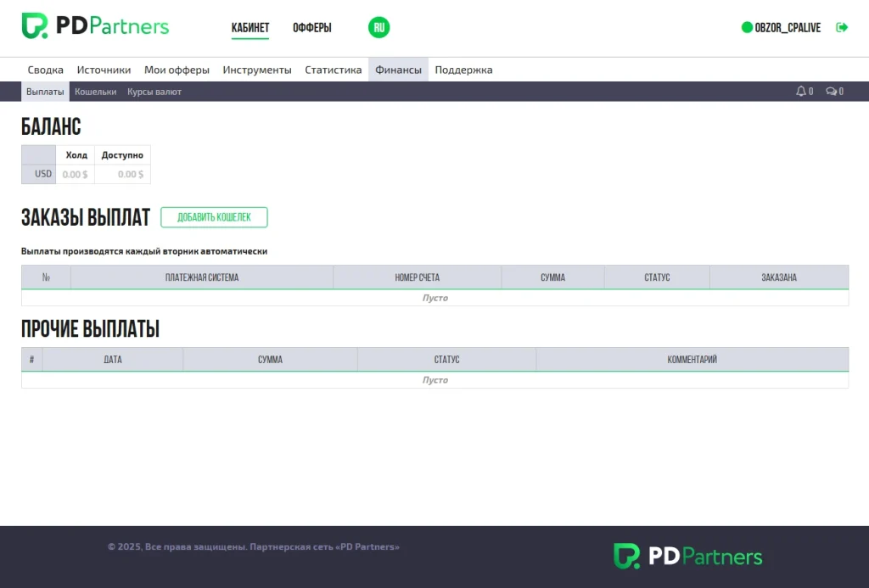Open the Офферы top menu
Image resolution: width=869 pixels, height=588 pixels.
(312, 28)
